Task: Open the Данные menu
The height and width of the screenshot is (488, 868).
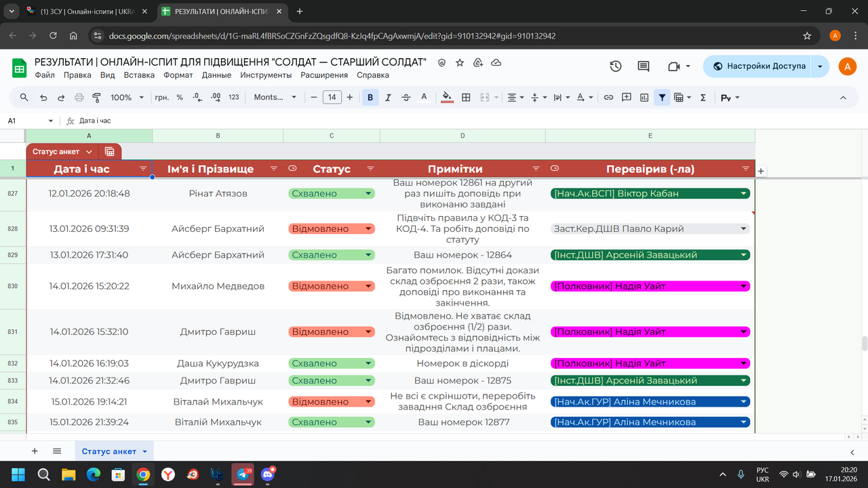Action: coord(217,75)
